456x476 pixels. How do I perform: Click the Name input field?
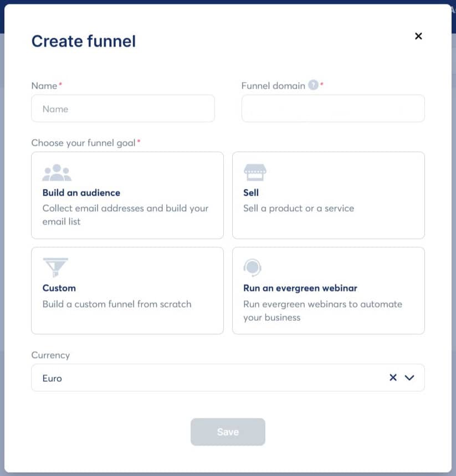(123, 108)
